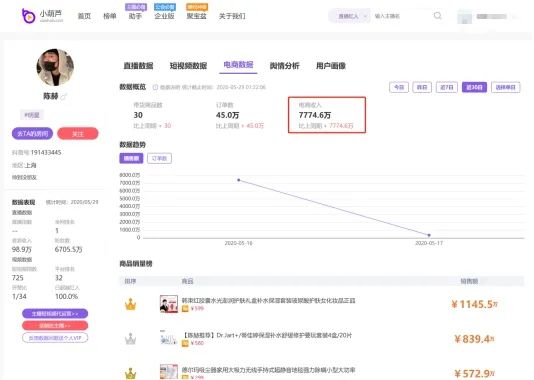The width and height of the screenshot is (534, 380).
Task: Switch the trend chart to 订单数
Action: click(159, 158)
